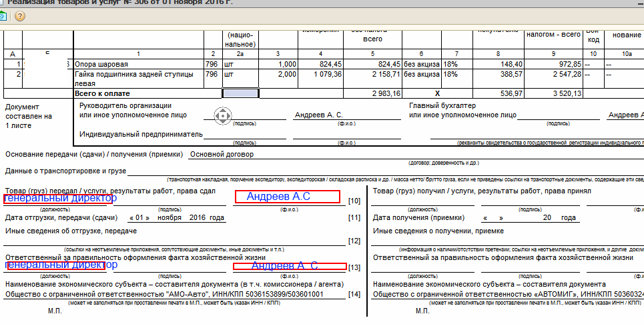Open help with the question mark icon

tap(20, 16)
